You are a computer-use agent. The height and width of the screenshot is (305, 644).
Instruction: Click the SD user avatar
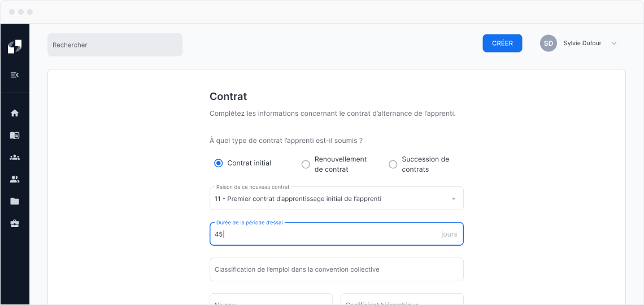[548, 43]
